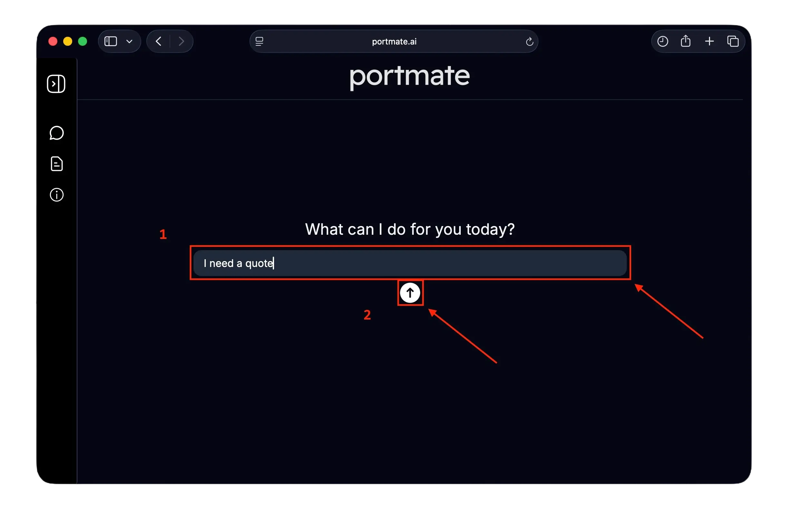Go forward to next page

(x=182, y=41)
